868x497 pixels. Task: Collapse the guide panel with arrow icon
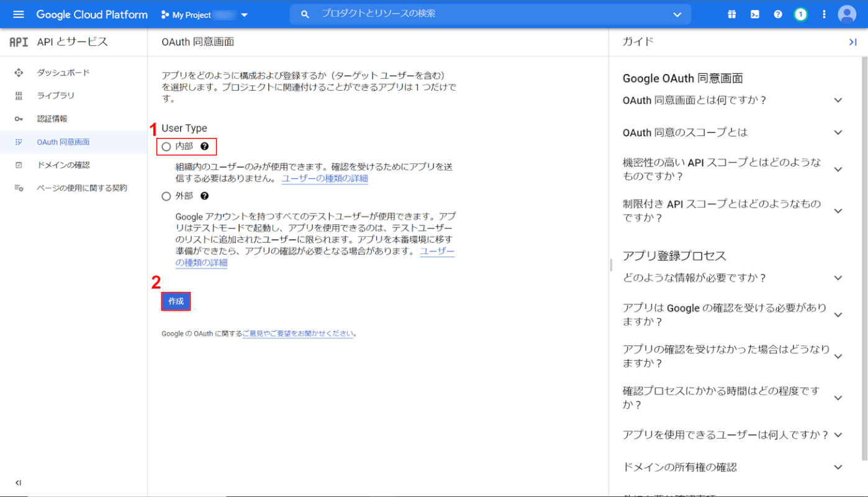(x=852, y=42)
